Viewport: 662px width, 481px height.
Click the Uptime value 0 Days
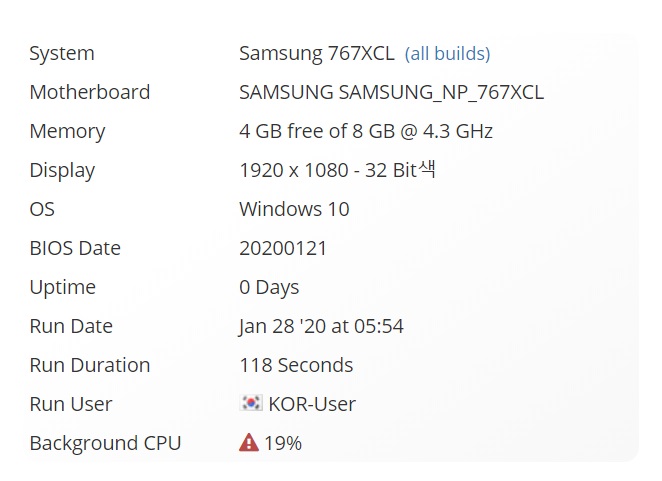coord(269,288)
